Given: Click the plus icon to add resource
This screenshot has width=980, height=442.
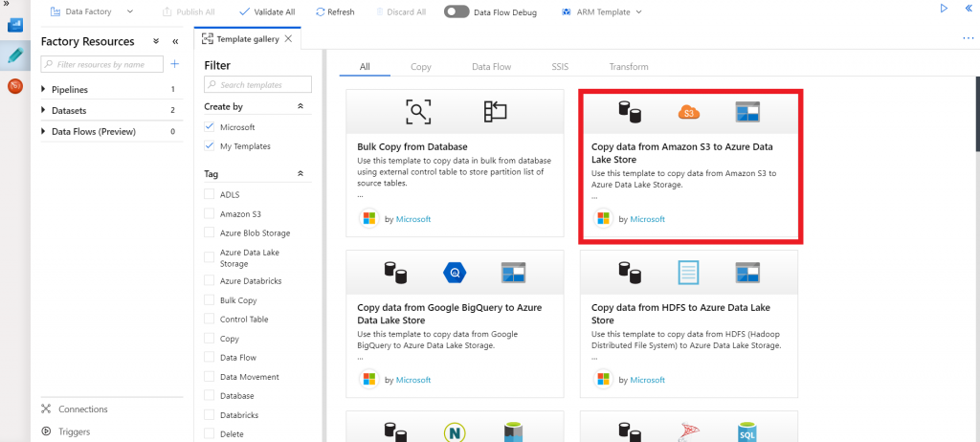Looking at the screenshot, I should click(x=175, y=64).
